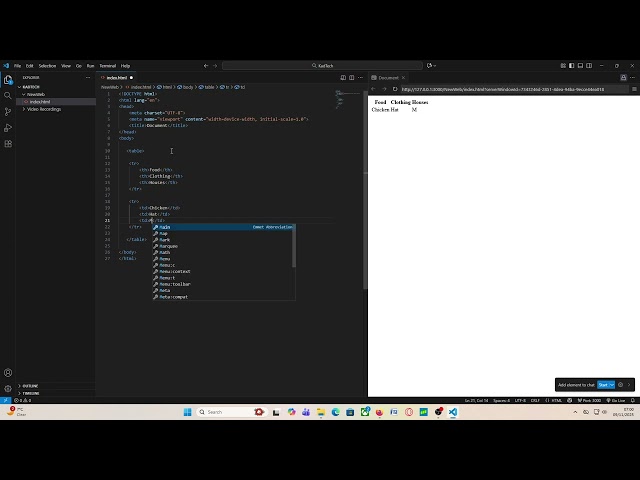
Task: Click the browser preview back arrow
Action: (373, 89)
